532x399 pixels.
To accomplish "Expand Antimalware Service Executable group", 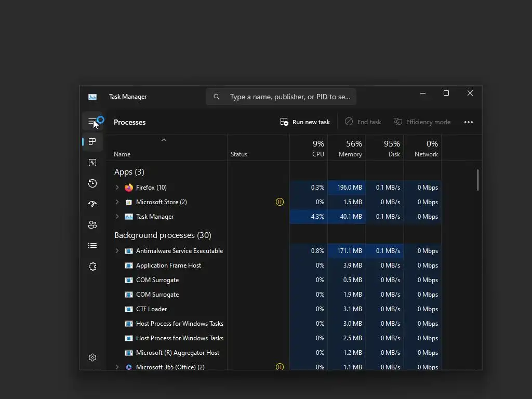I will tap(117, 251).
